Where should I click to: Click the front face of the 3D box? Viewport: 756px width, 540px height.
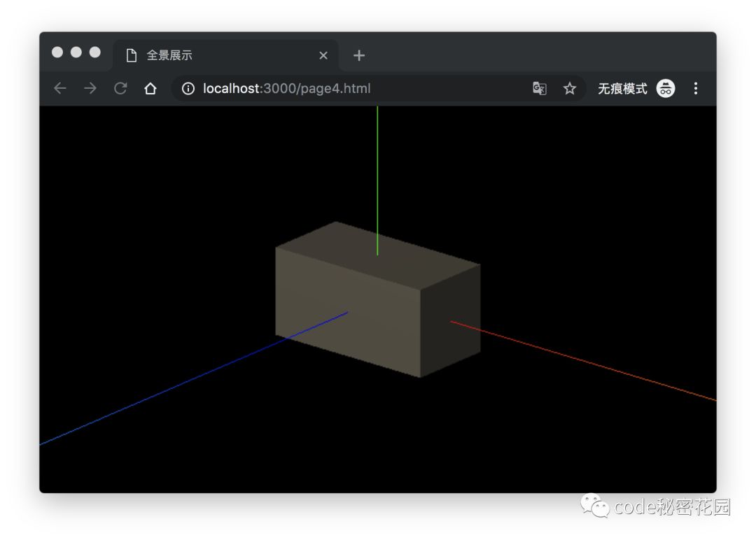click(x=348, y=312)
